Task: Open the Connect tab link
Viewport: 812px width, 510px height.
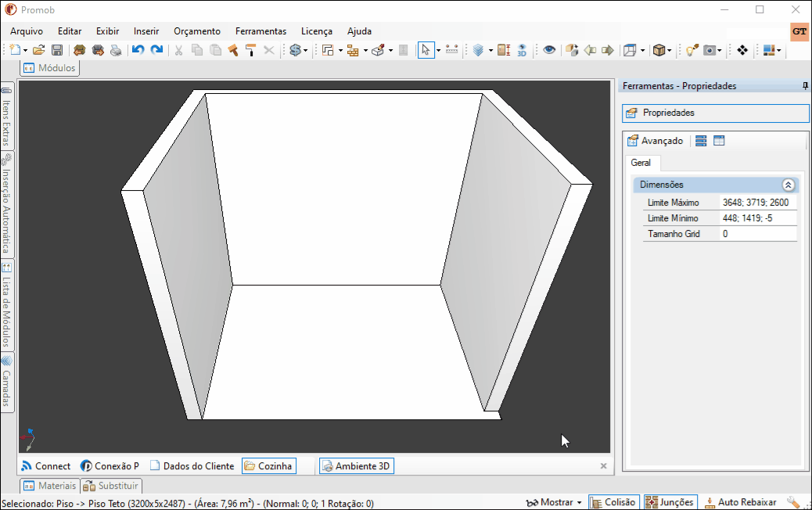Action: tap(45, 466)
